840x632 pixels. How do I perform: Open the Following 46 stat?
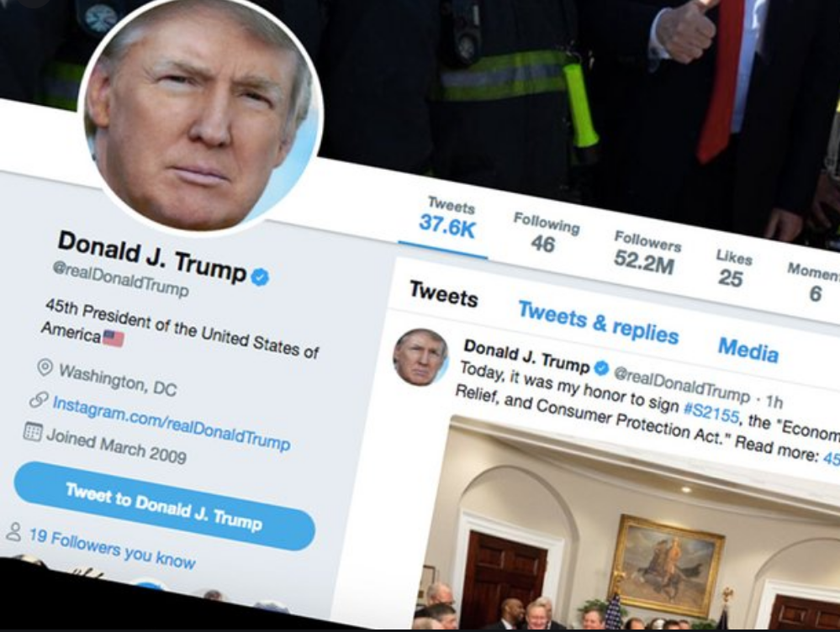pos(546,233)
